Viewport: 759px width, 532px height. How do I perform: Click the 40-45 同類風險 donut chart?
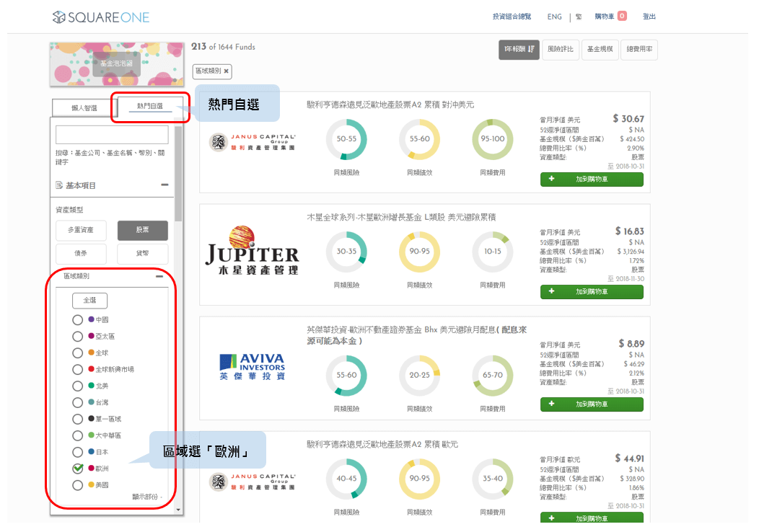point(346,479)
